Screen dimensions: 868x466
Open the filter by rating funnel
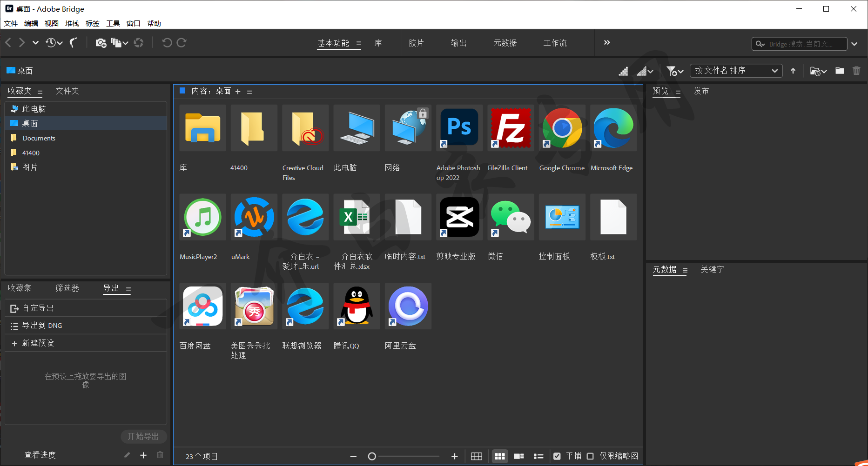[674, 71]
